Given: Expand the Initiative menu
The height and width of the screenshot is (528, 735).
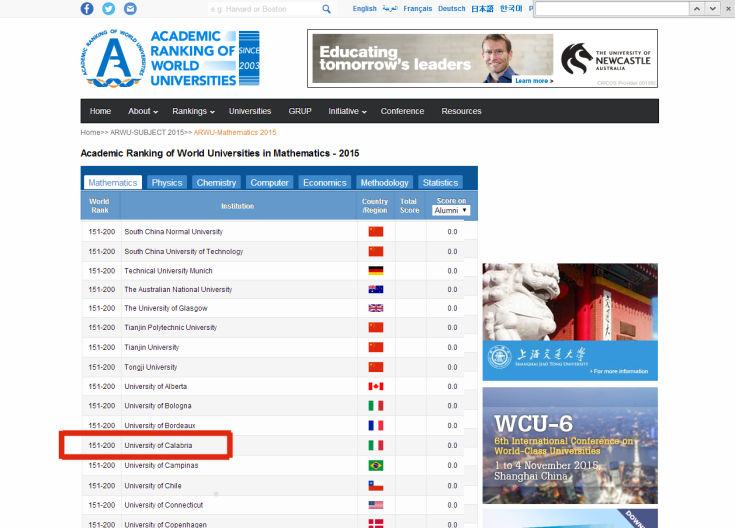Looking at the screenshot, I should pyautogui.click(x=347, y=111).
